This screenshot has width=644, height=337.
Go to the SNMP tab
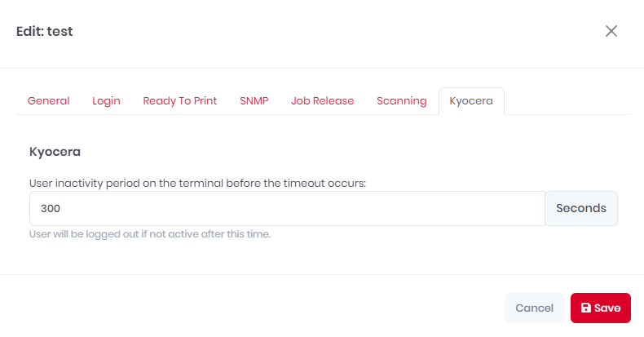tap(254, 101)
